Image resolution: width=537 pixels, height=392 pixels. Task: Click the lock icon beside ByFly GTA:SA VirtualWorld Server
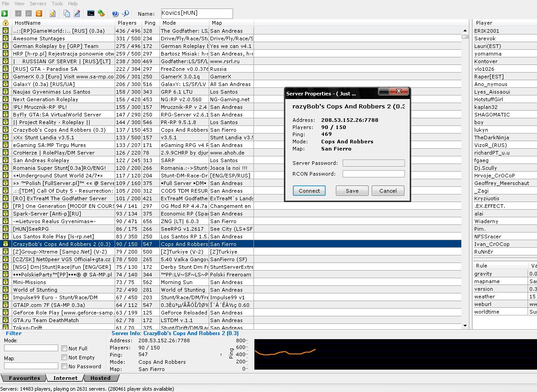point(5,114)
